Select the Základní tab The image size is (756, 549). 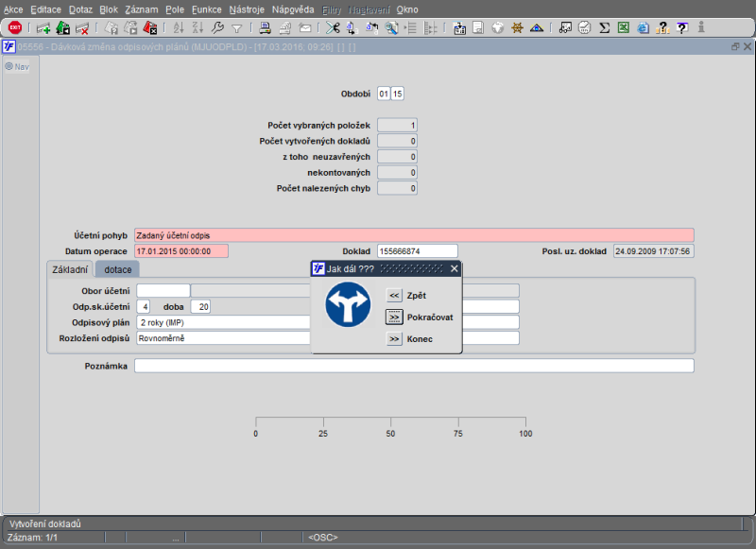[70, 269]
